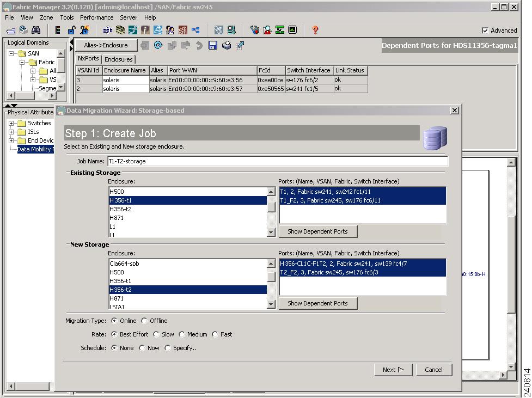This screenshot has width=532, height=398.
Task: Click the stethoscope health check icon
Action: point(254,30)
